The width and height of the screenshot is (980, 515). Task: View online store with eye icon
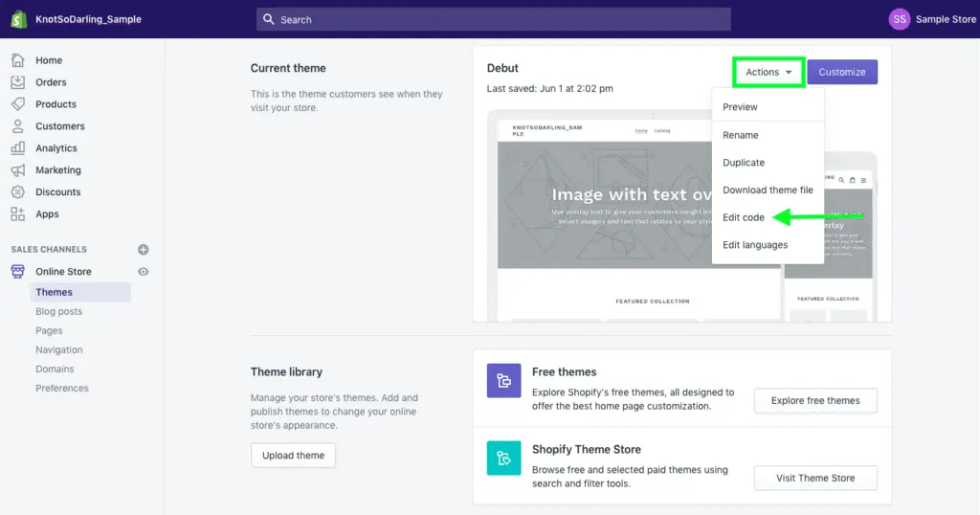coord(144,272)
